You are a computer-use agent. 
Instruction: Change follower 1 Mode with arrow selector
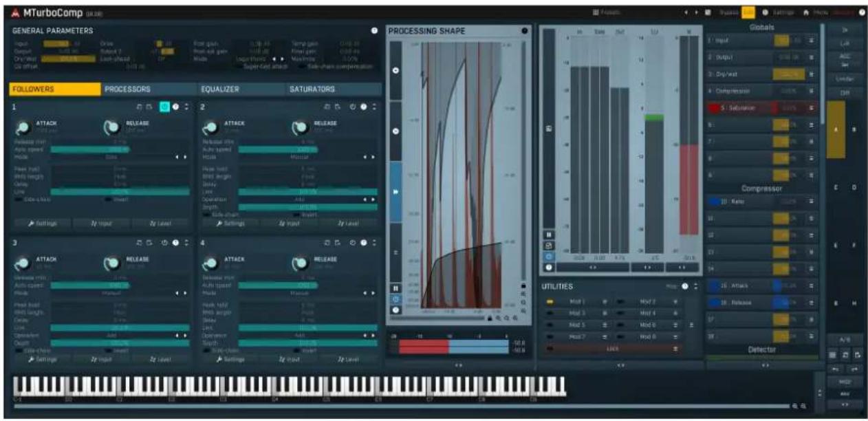click(182, 157)
